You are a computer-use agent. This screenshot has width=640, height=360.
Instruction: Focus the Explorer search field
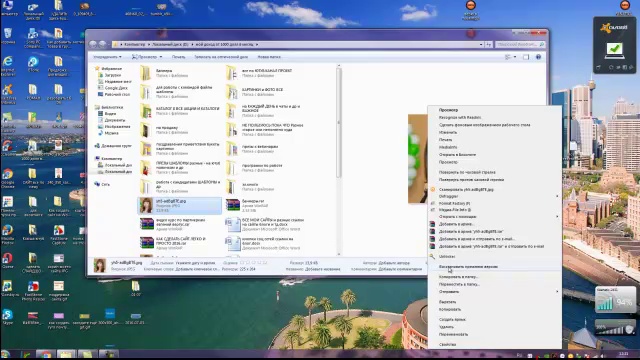(520, 44)
